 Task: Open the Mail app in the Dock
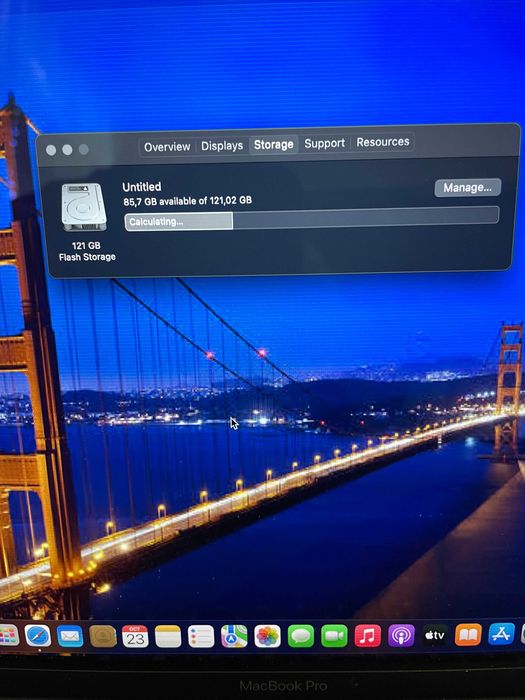(x=70, y=636)
